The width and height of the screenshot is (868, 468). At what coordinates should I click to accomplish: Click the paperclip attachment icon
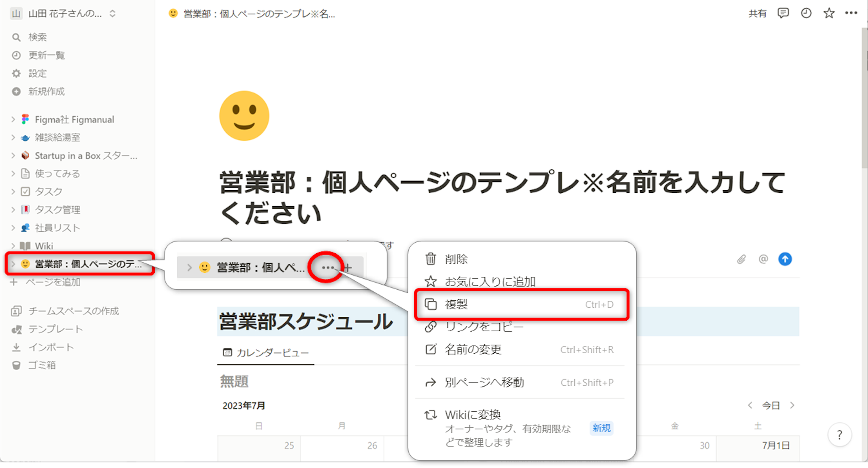coord(741,259)
